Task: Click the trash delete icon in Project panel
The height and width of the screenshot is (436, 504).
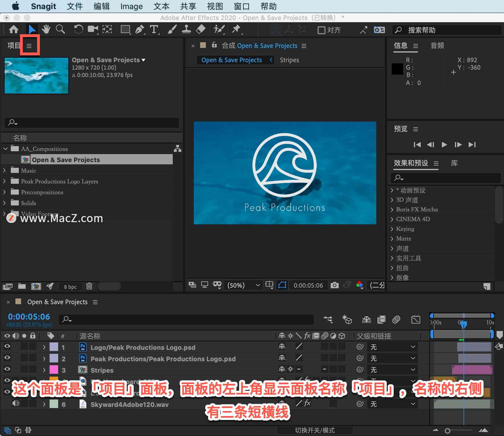Action: (x=89, y=286)
